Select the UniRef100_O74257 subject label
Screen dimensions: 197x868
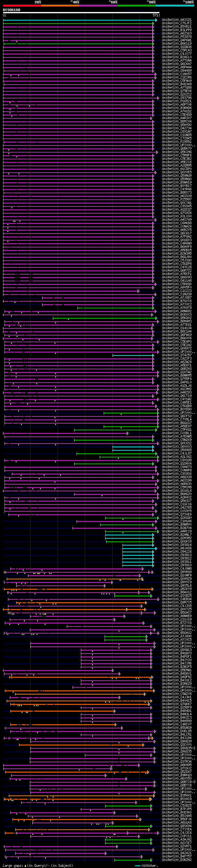click(x=177, y=355)
